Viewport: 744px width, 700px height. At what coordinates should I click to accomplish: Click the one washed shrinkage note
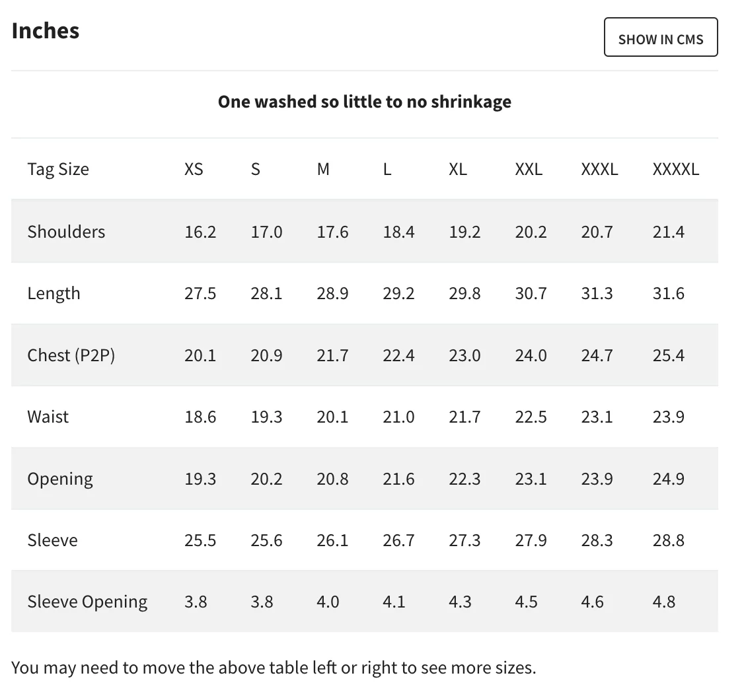coord(364,102)
